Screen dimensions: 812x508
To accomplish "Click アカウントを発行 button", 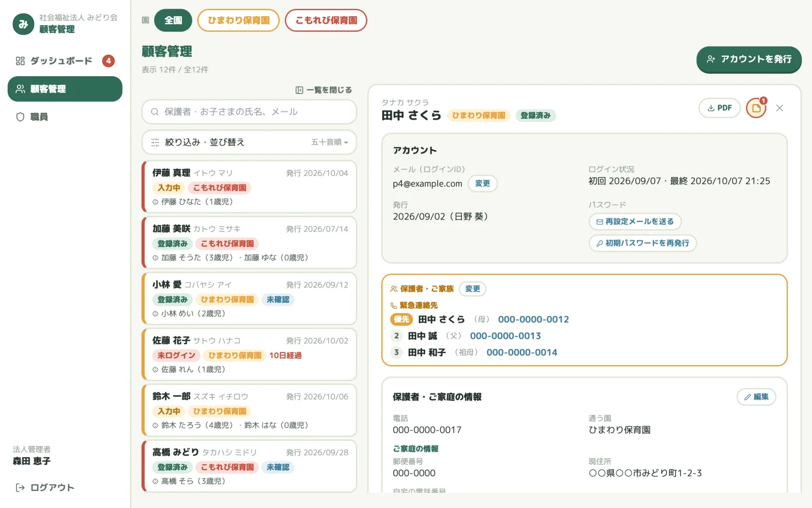I will (749, 59).
